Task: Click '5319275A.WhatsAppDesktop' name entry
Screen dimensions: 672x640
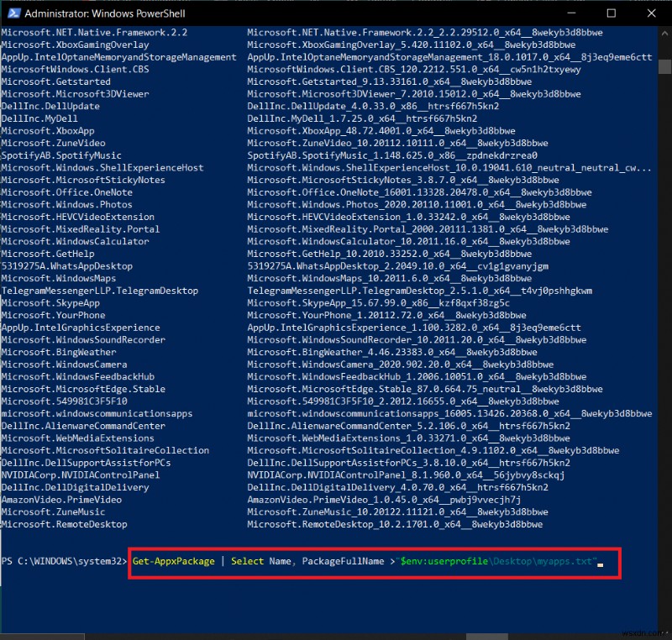Action: pyautogui.click(x=67, y=266)
